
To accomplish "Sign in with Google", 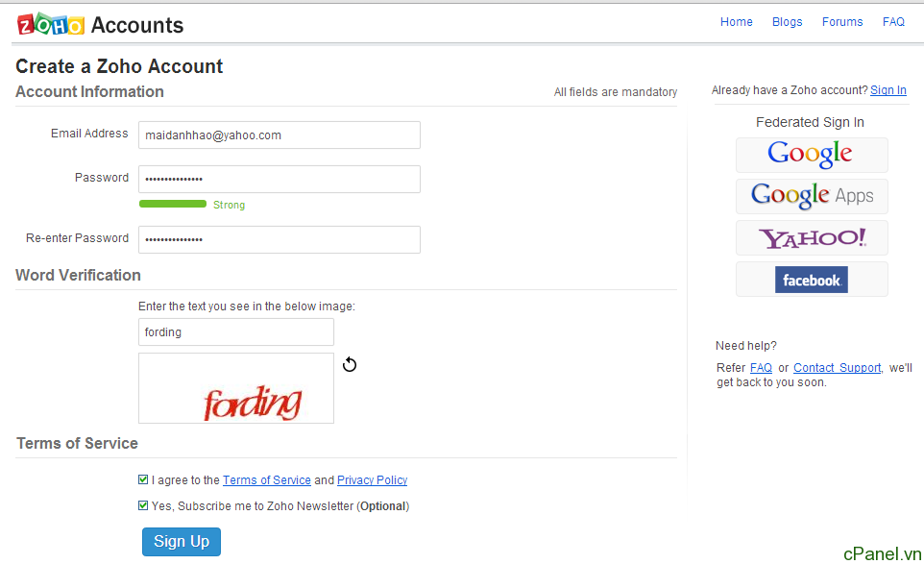I will 812,155.
